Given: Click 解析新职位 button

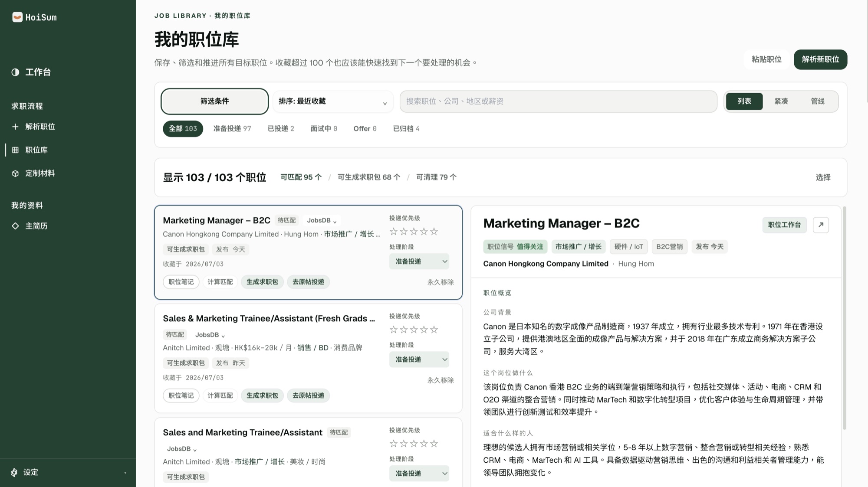Looking at the screenshot, I should 820,59.
